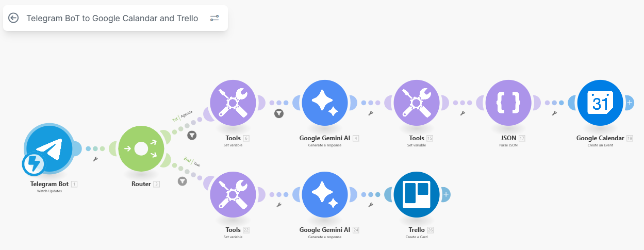Open Google Gemini AI module 24
644x250 pixels.
pyautogui.click(x=325, y=195)
